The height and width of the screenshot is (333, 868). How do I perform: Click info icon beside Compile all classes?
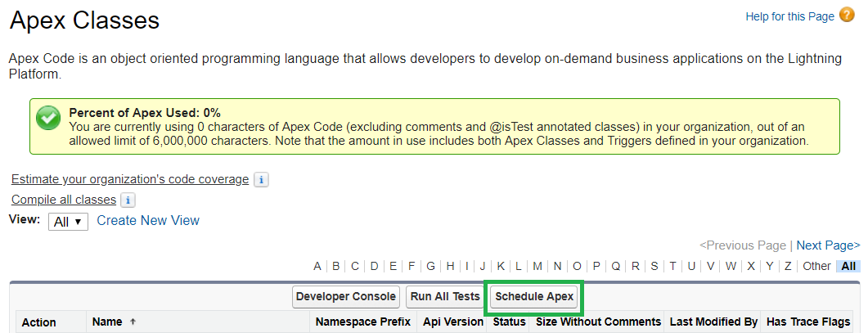pos(128,200)
